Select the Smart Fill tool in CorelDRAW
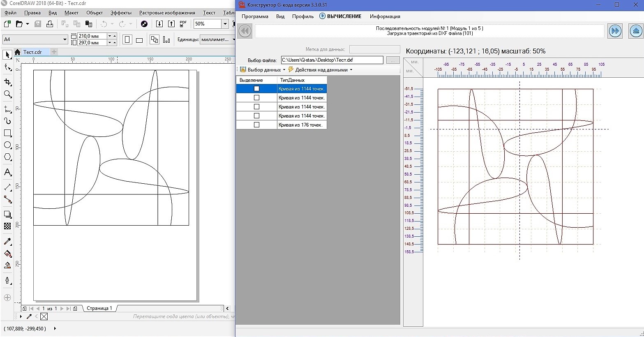The height and width of the screenshot is (337, 644). tap(7, 265)
